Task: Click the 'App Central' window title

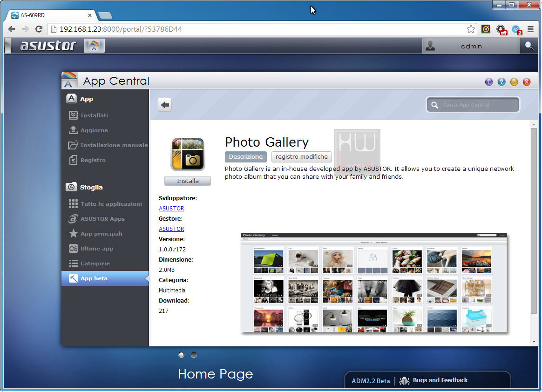Action: pos(116,81)
